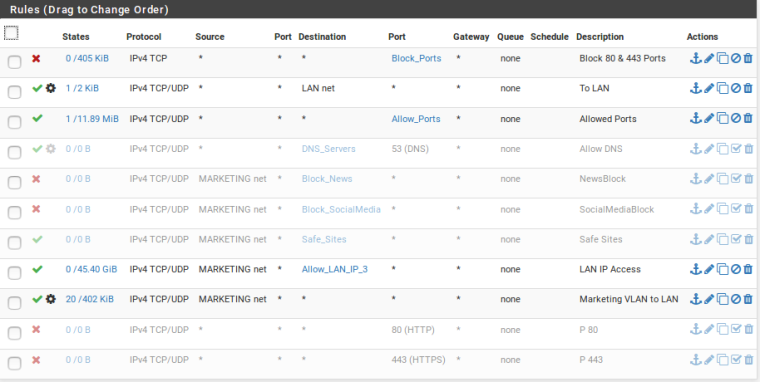Click the 'Marketing VLAN to LAN' description text

click(x=629, y=299)
